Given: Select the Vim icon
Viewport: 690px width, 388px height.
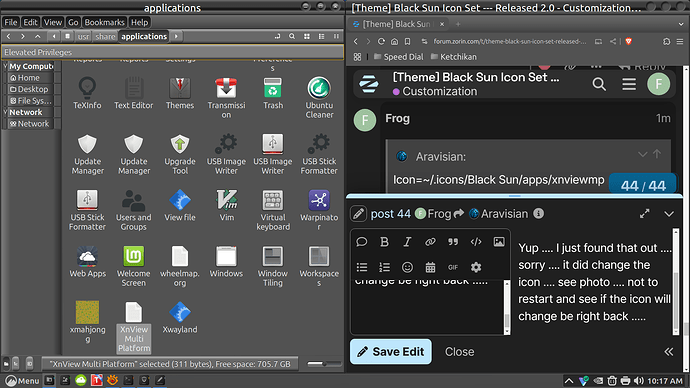Looking at the screenshot, I should click(226, 200).
